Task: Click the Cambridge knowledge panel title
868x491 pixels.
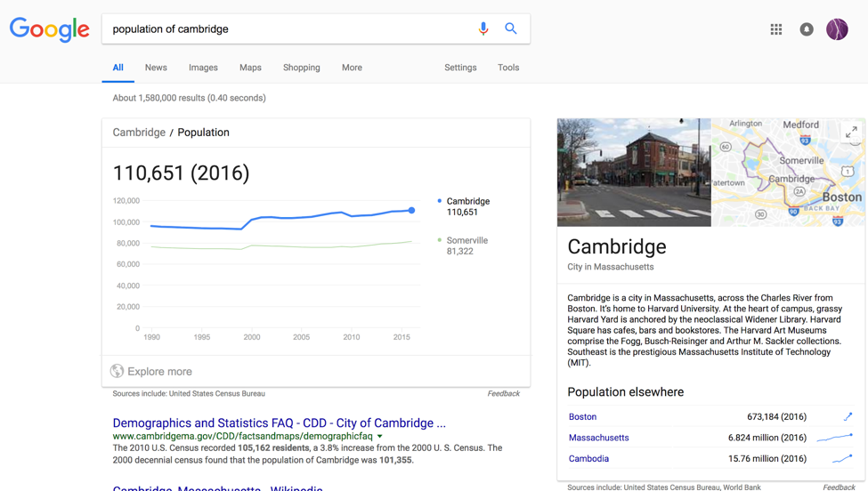Action: coord(617,246)
